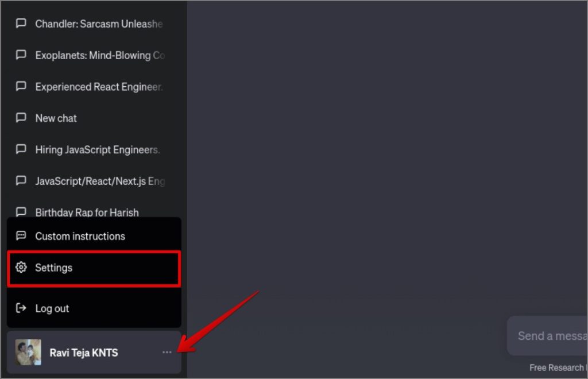Click the chat icon beside Experienced React Engineer
The height and width of the screenshot is (379, 588).
[21, 86]
